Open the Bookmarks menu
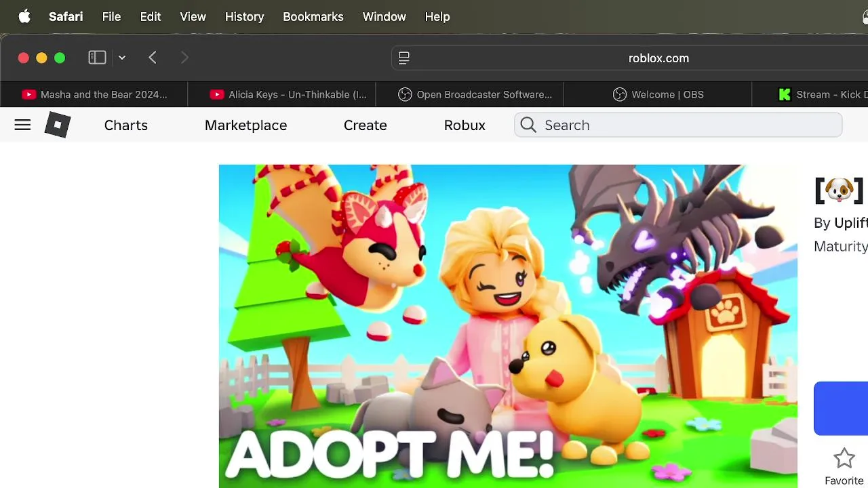 (x=313, y=17)
